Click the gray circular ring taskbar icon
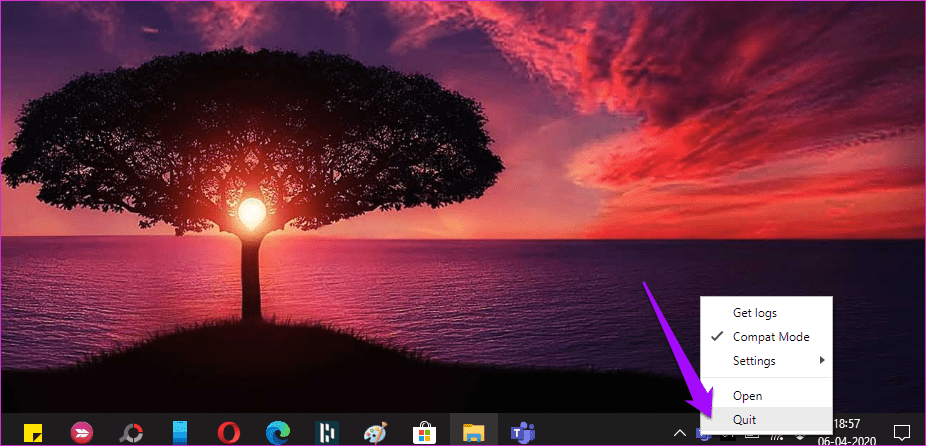Image resolution: width=926 pixels, height=446 pixels. pos(131,432)
